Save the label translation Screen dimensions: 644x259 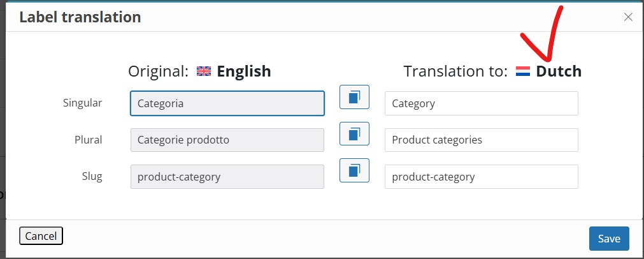(609, 239)
